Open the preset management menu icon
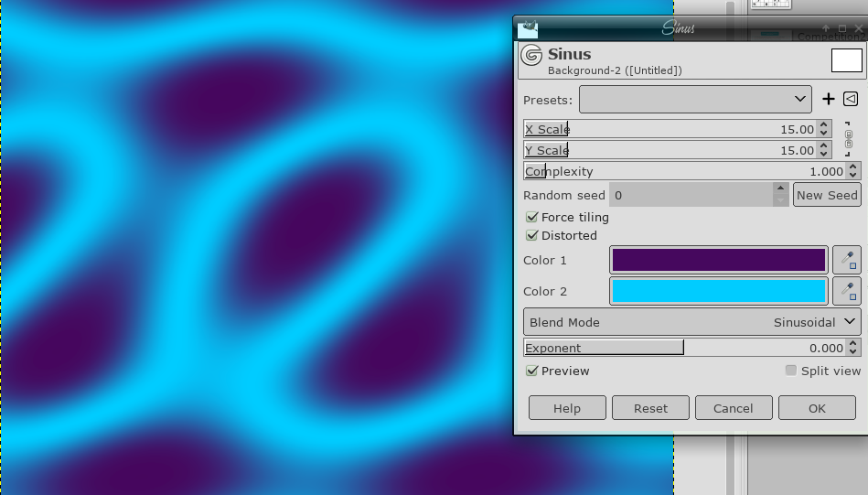The width and height of the screenshot is (868, 495). (x=850, y=99)
